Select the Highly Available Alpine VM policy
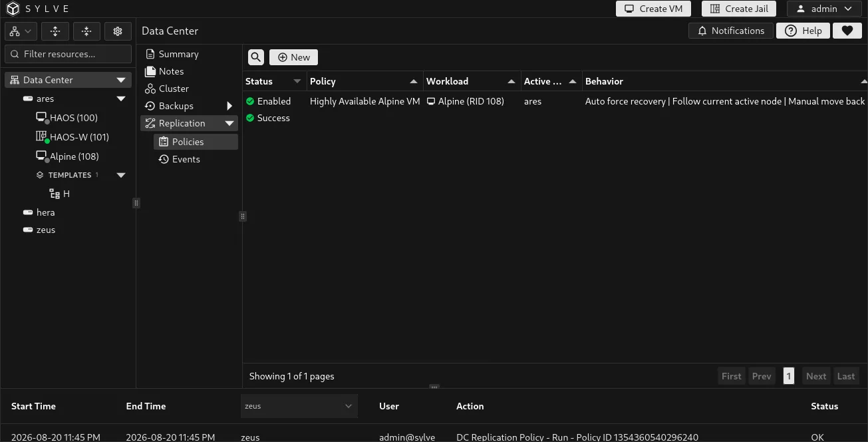Image resolution: width=868 pixels, height=442 pixels. point(364,101)
